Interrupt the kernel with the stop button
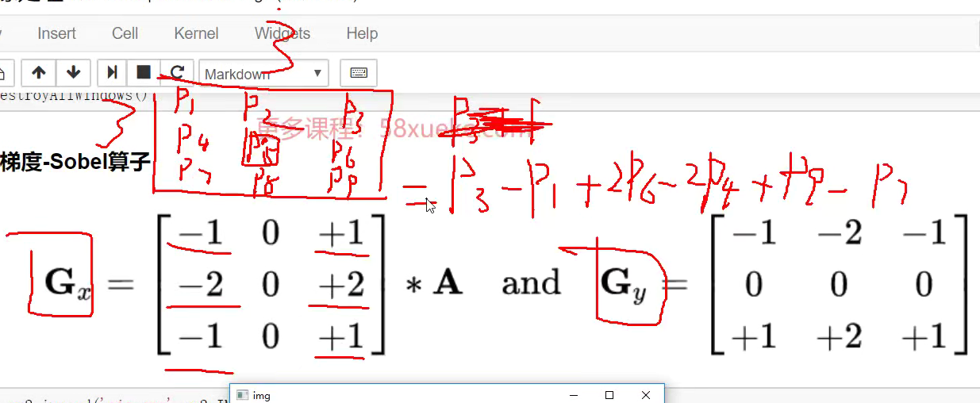The height and width of the screenshot is (403, 980). [144, 73]
